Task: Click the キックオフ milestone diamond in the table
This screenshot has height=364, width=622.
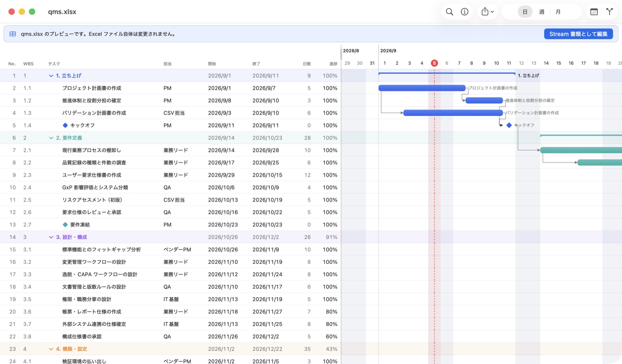Action: (x=65, y=125)
